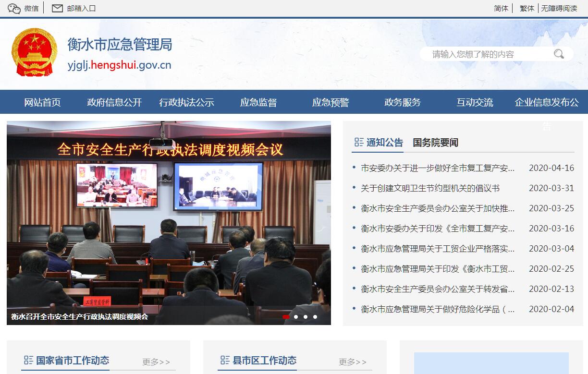Open 应急预警 menu item
Viewport: 588px width, 374px height.
pyautogui.click(x=331, y=102)
